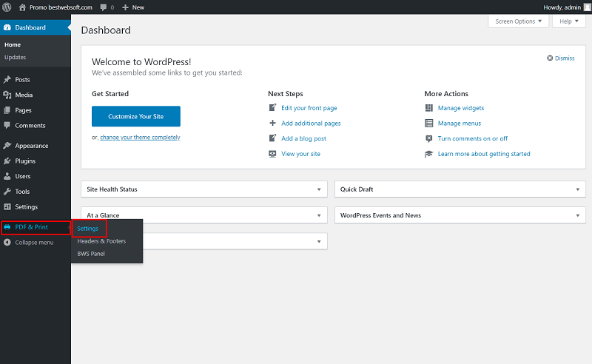Select Headers & Footers submenu item
Screen dimensions: 592x364
tap(101, 241)
